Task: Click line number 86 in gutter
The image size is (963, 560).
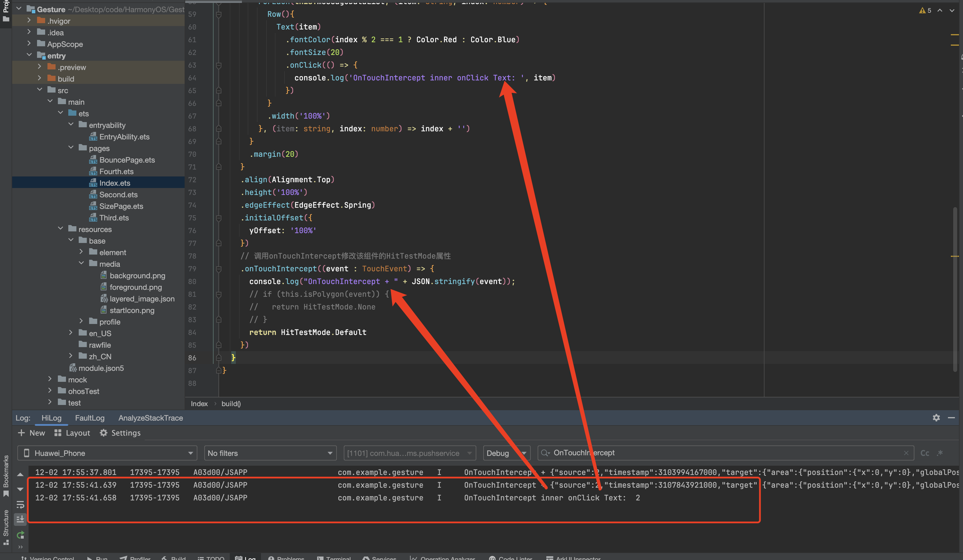Action: coord(192,358)
